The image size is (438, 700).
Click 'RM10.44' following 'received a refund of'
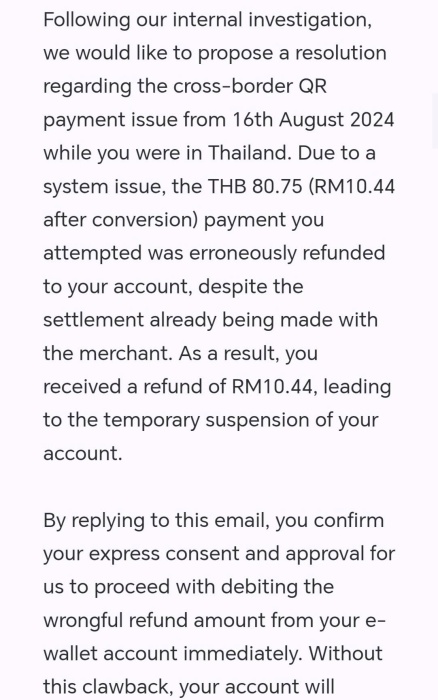click(272, 386)
